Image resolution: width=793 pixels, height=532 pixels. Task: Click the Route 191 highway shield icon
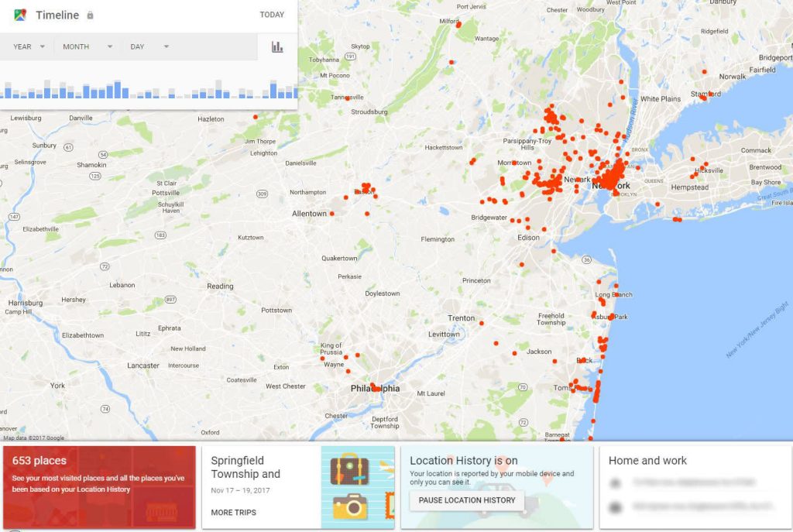[350, 56]
